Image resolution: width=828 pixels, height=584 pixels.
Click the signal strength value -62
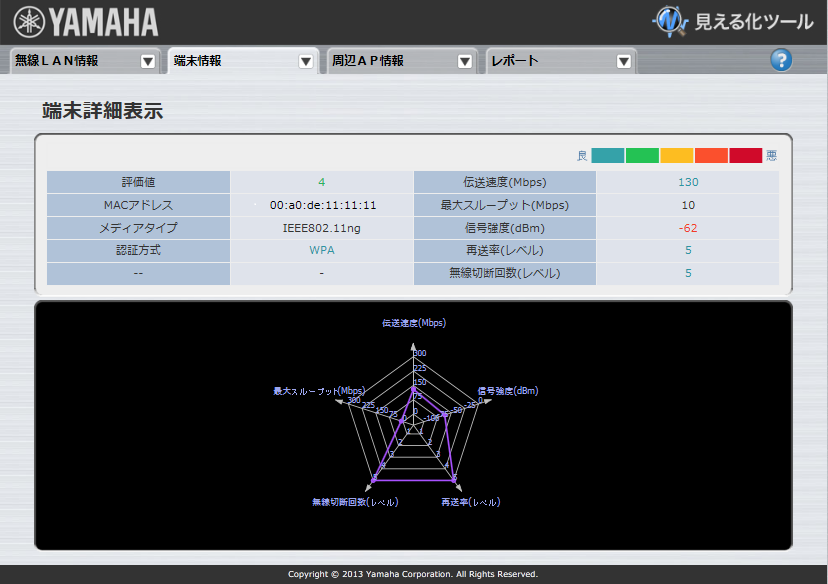tap(688, 228)
